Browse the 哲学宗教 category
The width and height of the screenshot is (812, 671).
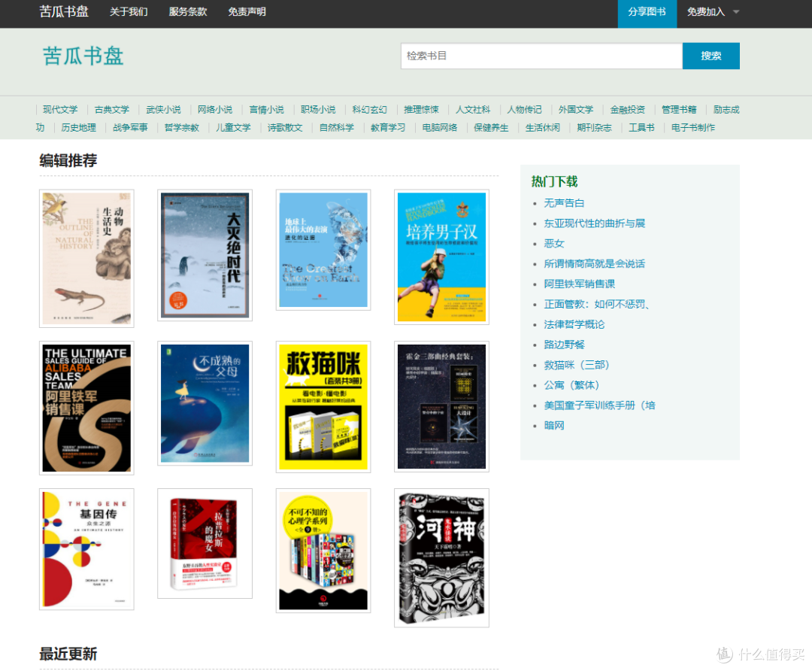pos(182,127)
